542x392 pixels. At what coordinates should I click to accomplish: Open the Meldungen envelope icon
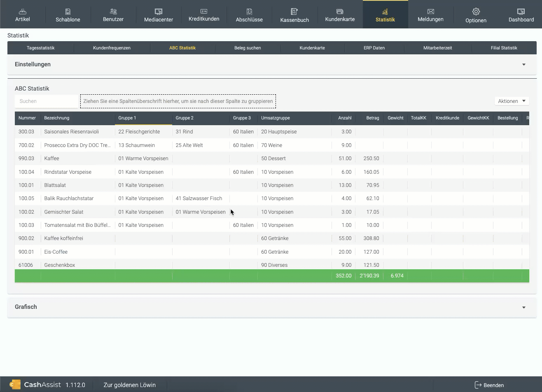430,12
